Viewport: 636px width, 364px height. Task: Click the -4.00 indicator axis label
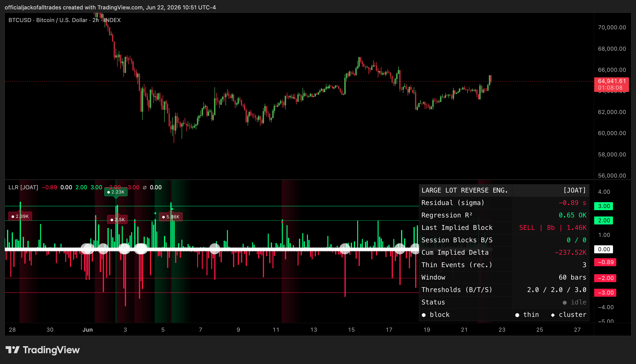(x=605, y=307)
